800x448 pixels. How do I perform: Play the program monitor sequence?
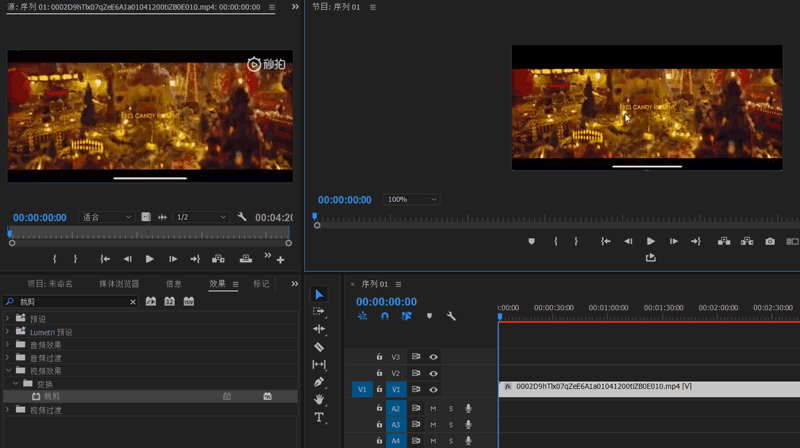coord(651,241)
